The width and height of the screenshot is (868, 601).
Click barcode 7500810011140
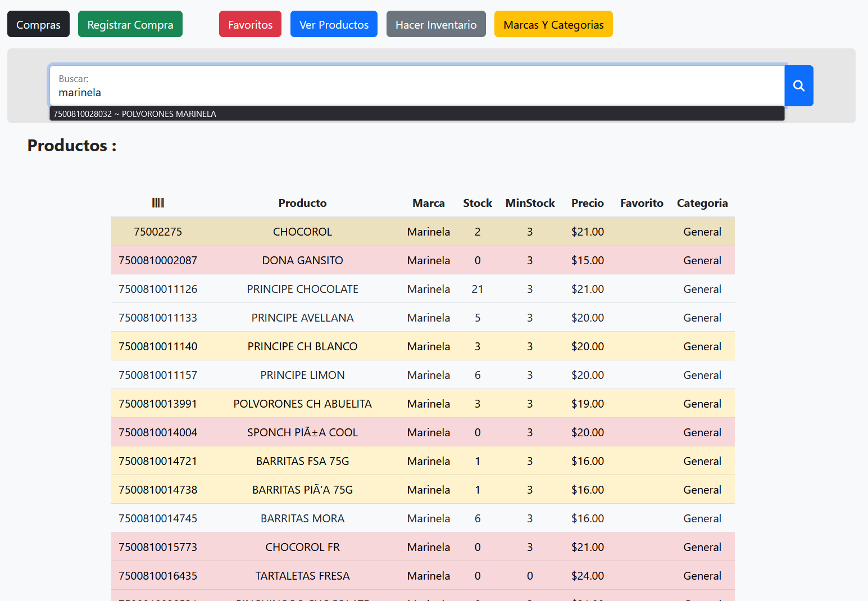(x=158, y=346)
